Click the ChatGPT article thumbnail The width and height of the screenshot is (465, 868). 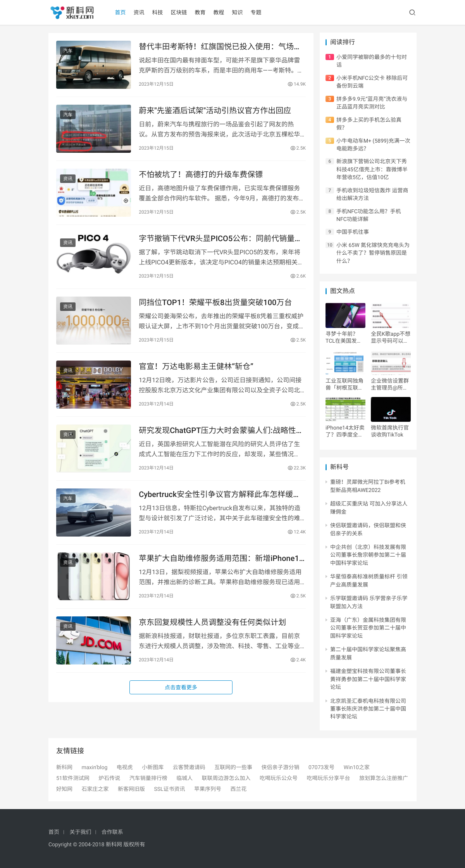tap(93, 449)
